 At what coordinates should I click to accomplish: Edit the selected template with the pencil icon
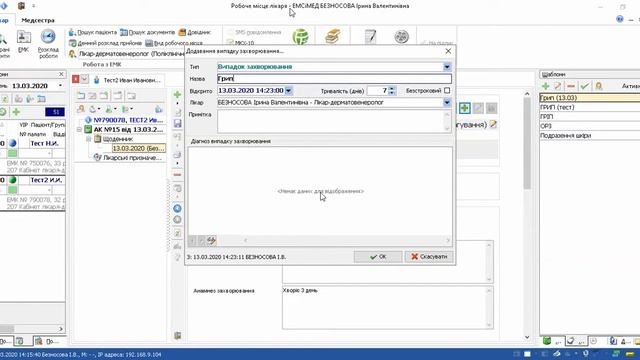tap(558, 86)
